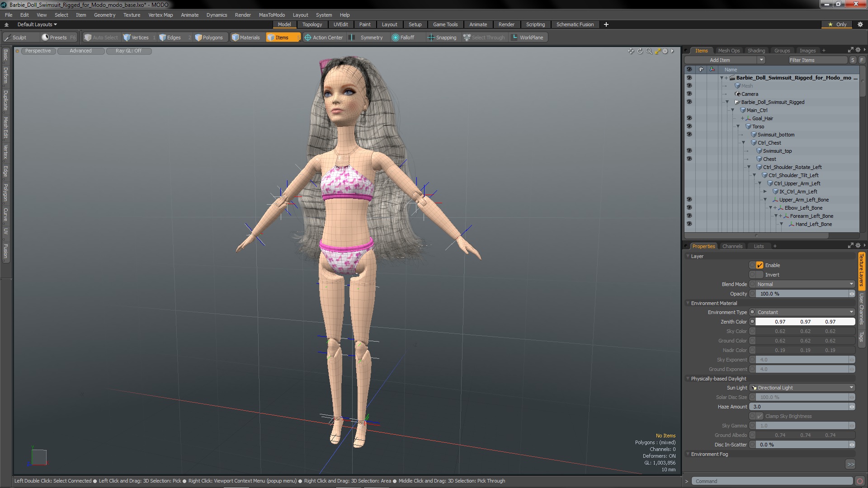Expand the IK_Ctrl_Arm_Left node
The width and height of the screenshot is (868, 488).
765,192
